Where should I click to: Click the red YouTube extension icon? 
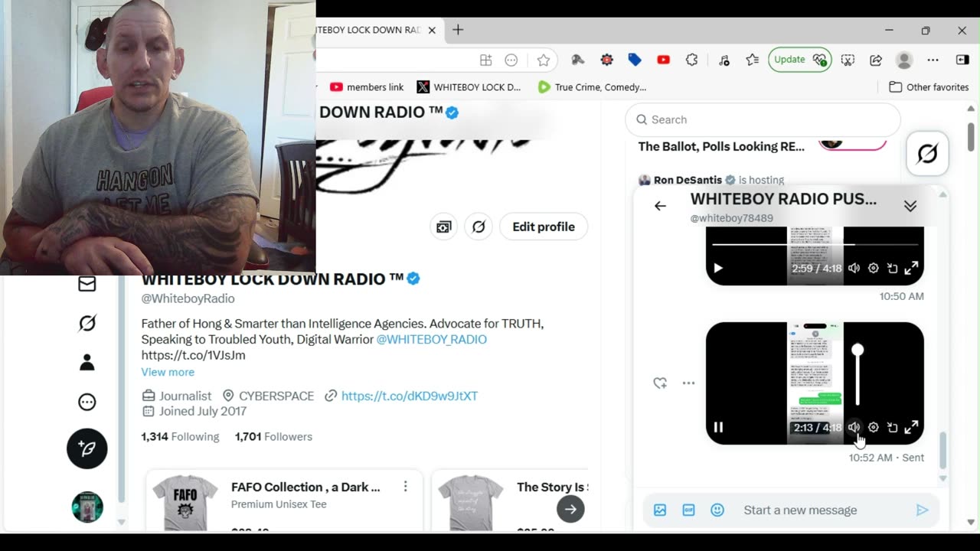pos(663,60)
